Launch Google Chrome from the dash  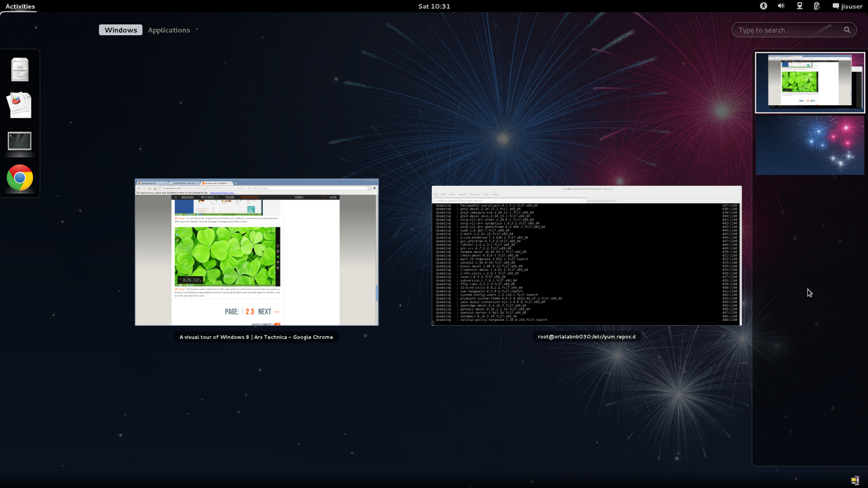click(x=20, y=178)
